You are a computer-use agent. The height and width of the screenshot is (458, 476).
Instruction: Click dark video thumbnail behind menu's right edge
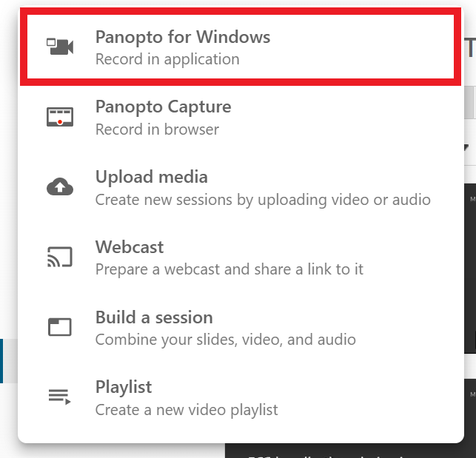coord(470,269)
